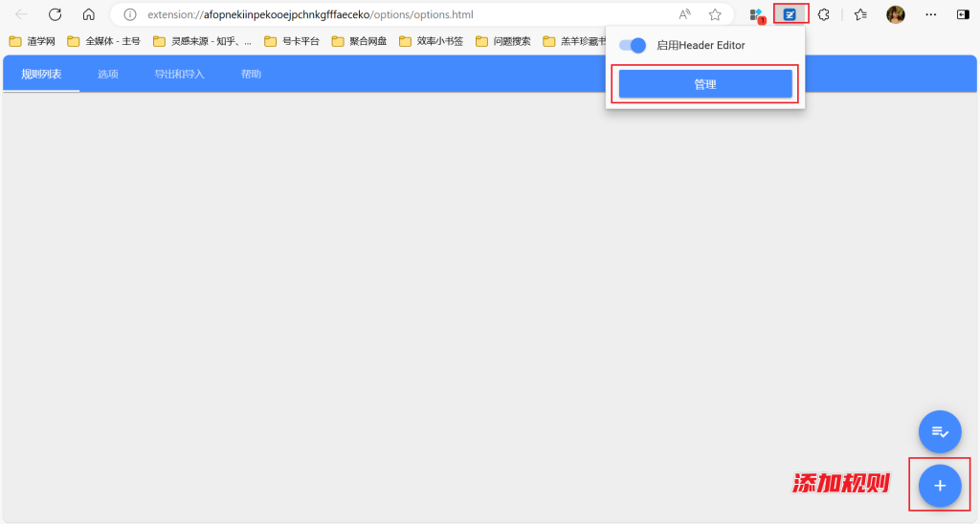Open 聚合网盘 bookmark folder
Viewport: 980px width, 524px height.
tap(360, 41)
